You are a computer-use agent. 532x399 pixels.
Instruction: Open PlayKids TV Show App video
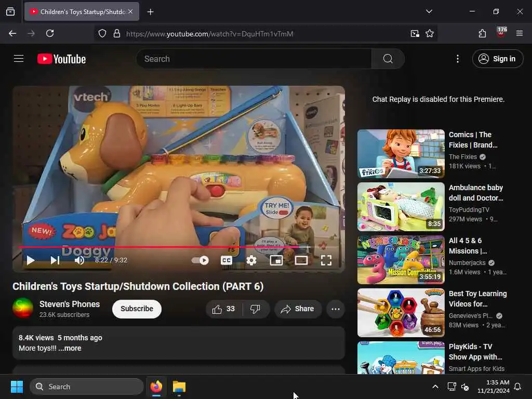[401, 357]
